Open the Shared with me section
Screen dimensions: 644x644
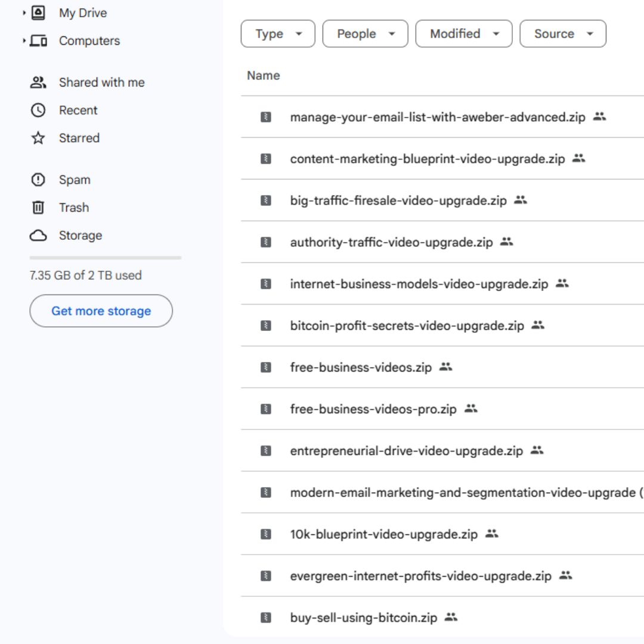(x=101, y=82)
